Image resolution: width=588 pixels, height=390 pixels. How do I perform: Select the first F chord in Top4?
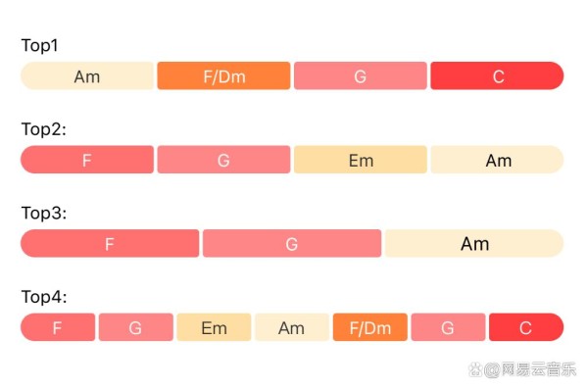point(58,327)
